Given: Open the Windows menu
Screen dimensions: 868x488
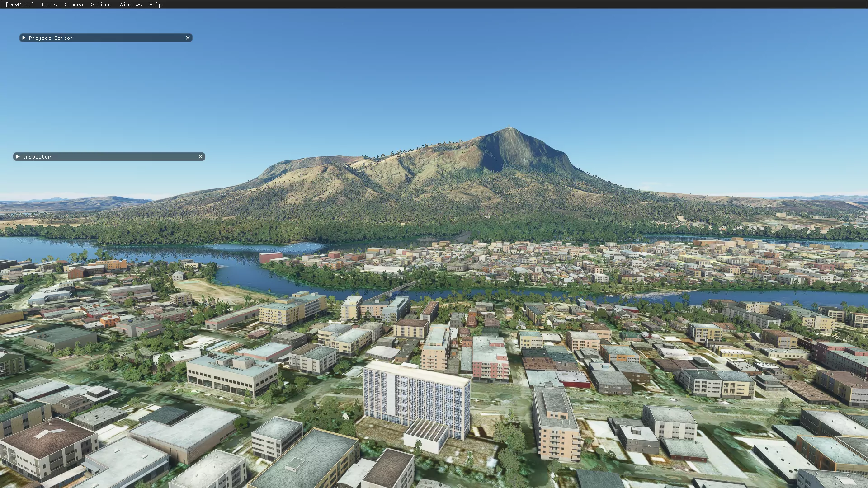Looking at the screenshot, I should [130, 5].
